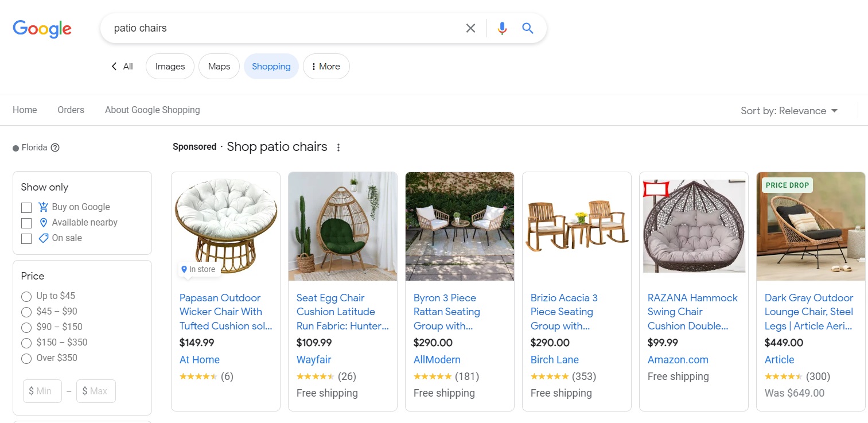The width and height of the screenshot is (868, 423).
Task: Open the RAZANA Hammock Swing Chair listing
Action: point(692,312)
